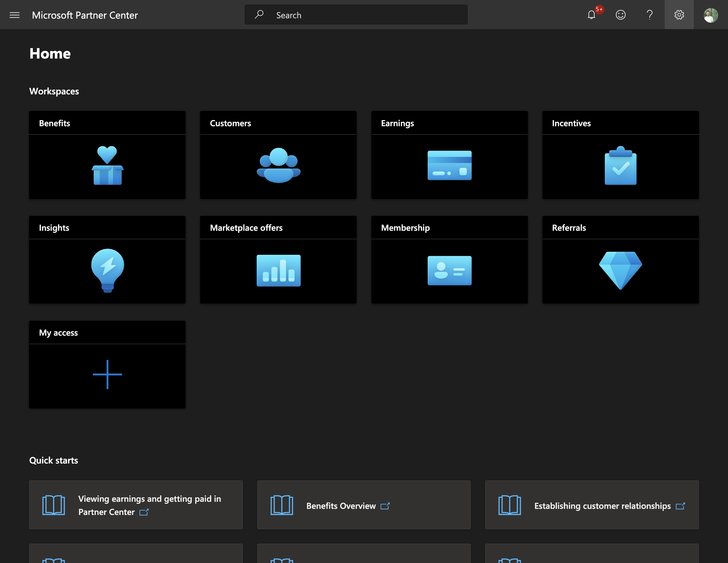Click the Referrals diamond icon
Screen dimensions: 728x563
pos(620,270)
